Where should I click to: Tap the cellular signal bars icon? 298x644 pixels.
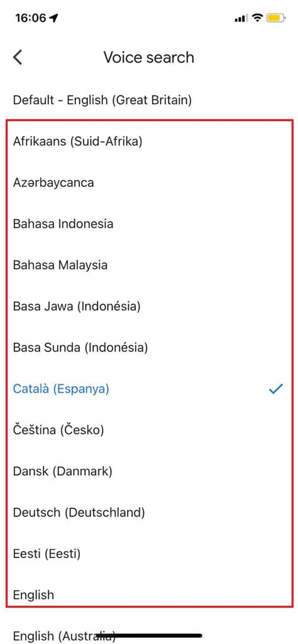(241, 18)
